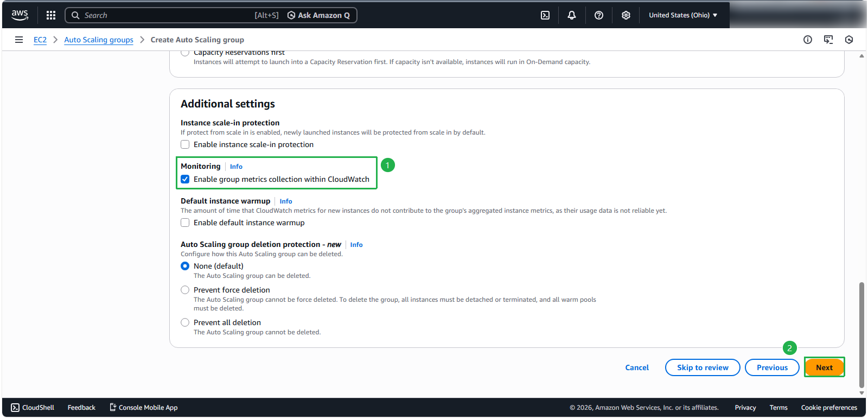This screenshot has width=868, height=419.
Task: Click the Cancel link
Action: 637,367
